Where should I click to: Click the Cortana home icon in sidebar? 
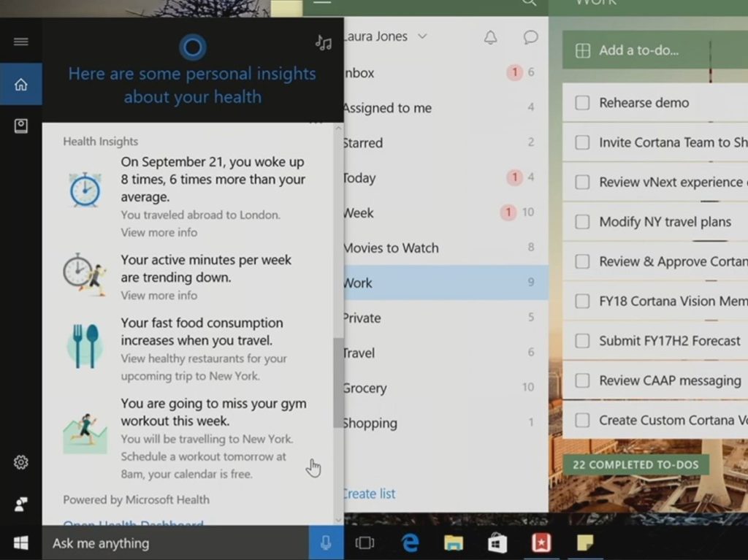point(20,85)
